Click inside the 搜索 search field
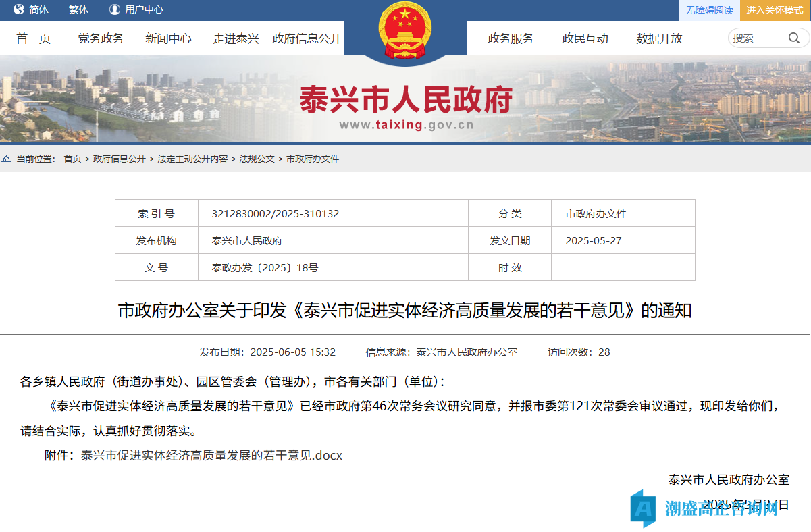 [x=756, y=38]
